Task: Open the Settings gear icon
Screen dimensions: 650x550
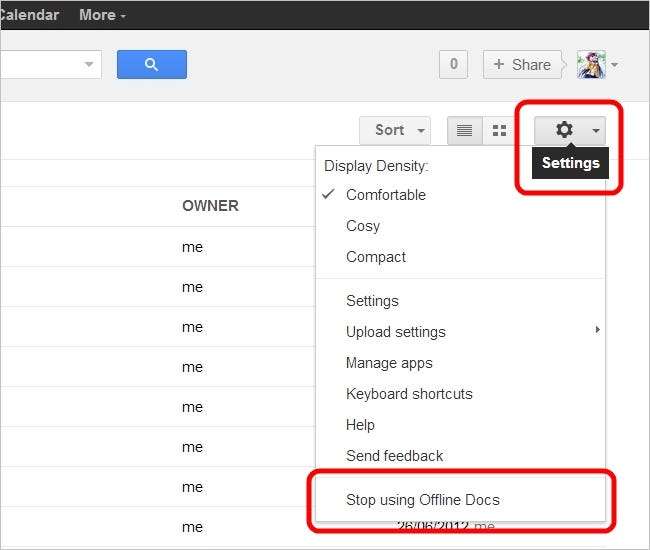Action: [x=565, y=130]
